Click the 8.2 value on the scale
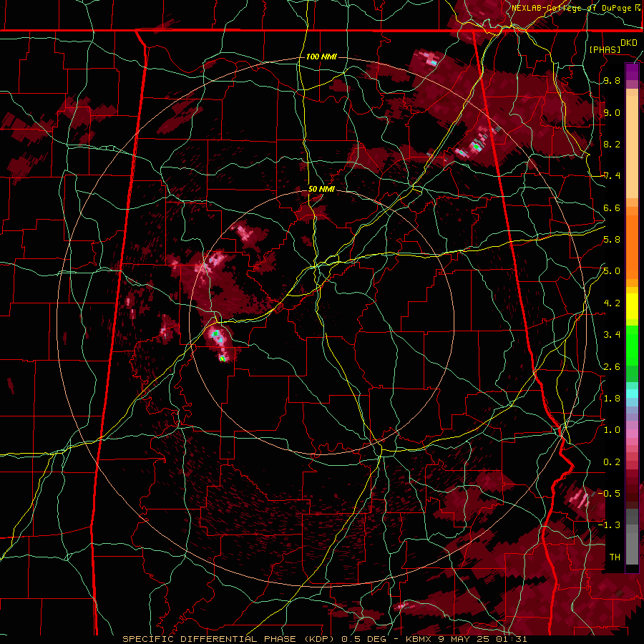 [612, 144]
